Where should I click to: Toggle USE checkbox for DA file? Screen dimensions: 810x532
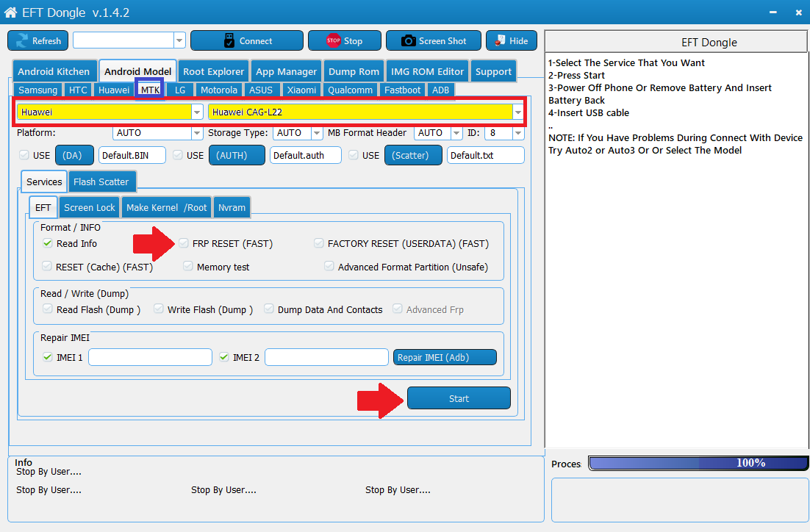click(x=24, y=155)
